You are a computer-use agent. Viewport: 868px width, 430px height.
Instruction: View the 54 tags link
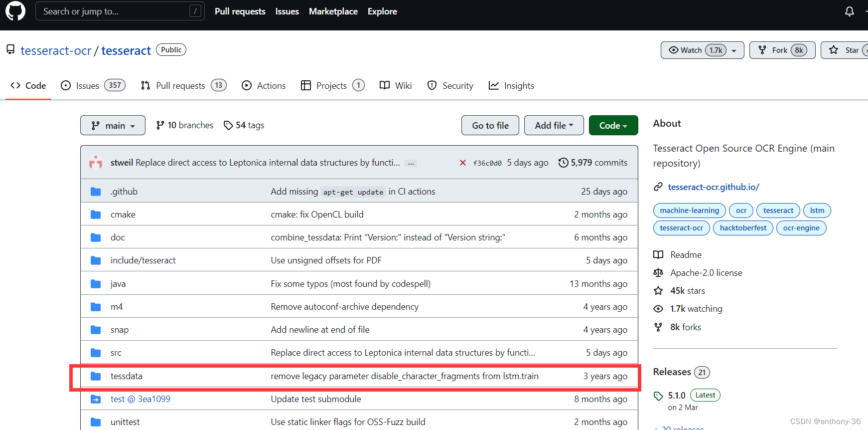(x=244, y=125)
